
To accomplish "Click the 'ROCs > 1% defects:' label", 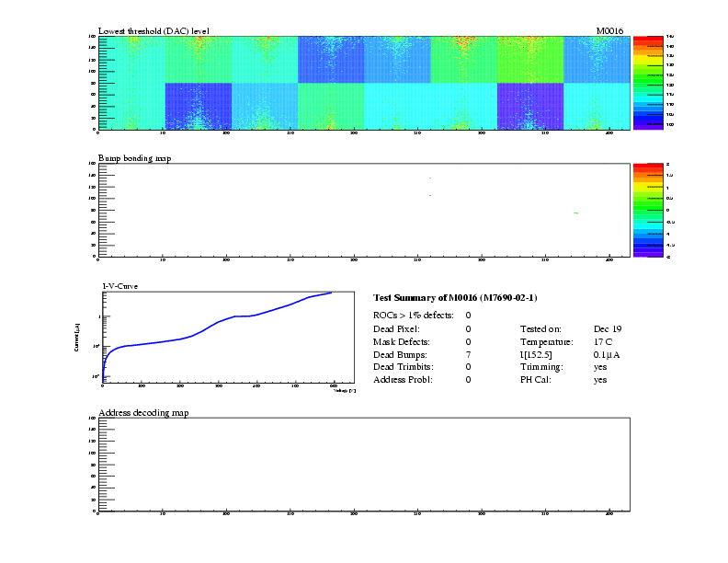I will point(414,316).
